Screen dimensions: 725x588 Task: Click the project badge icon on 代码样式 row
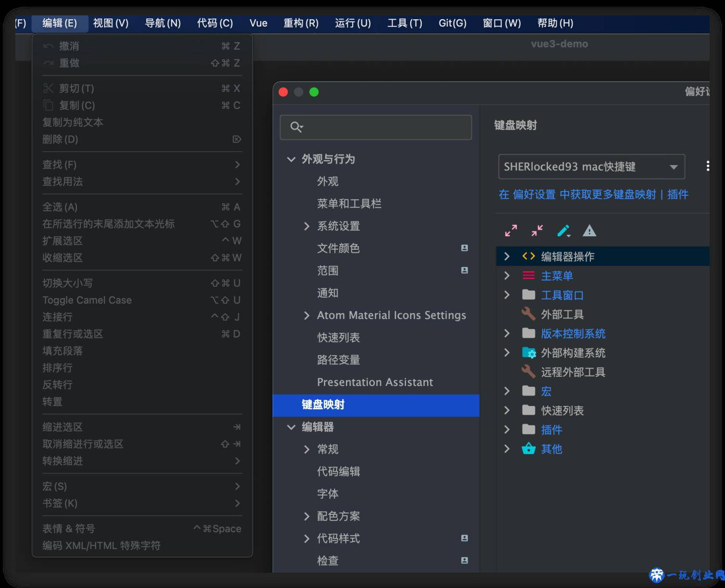[x=464, y=538]
